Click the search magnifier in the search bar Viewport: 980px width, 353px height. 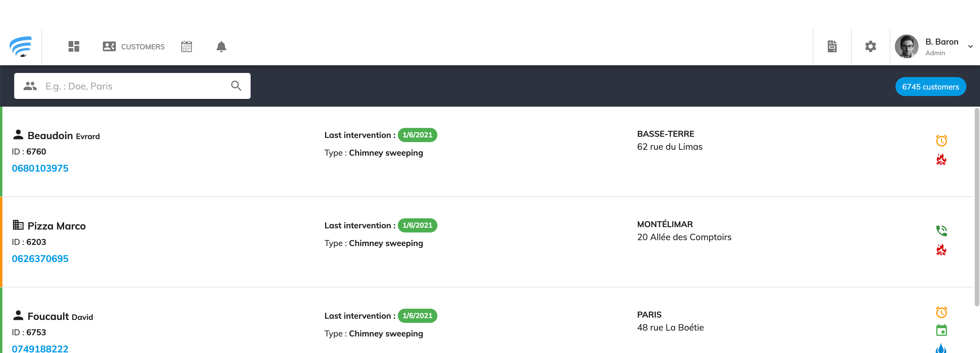pos(236,86)
